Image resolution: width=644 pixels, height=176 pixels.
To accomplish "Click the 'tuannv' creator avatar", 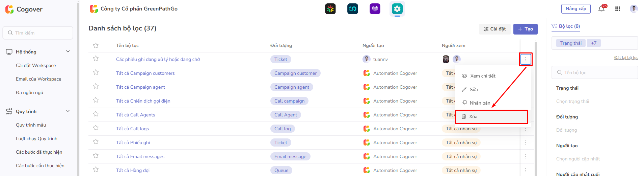I will (367, 59).
